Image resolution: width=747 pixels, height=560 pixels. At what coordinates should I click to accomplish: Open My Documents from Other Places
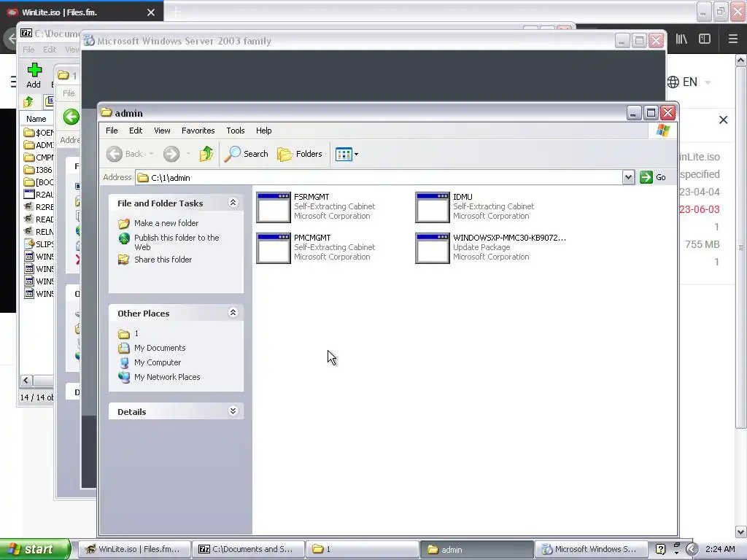click(160, 348)
